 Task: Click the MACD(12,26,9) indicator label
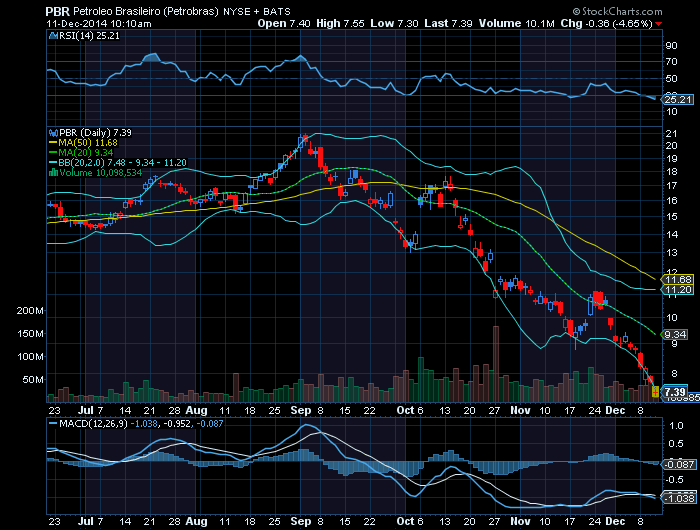click(x=91, y=423)
